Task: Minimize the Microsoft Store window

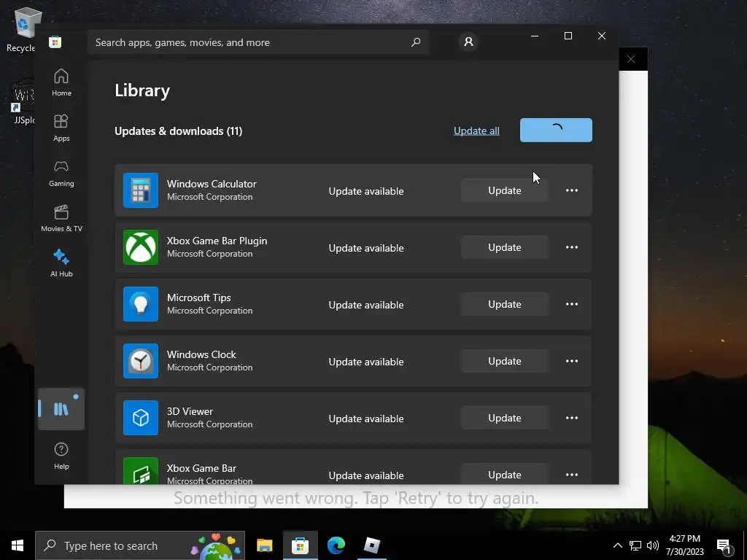Action: click(535, 36)
